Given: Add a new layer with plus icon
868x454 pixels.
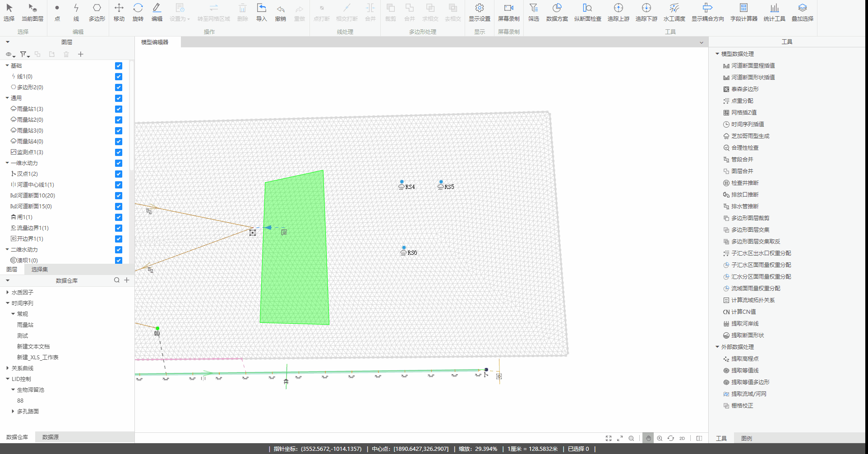Looking at the screenshot, I should pos(81,54).
